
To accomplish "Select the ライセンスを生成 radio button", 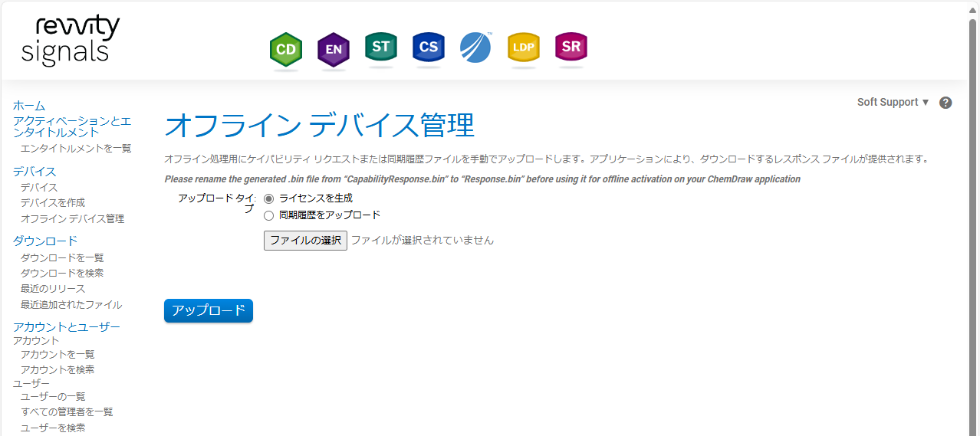I will [268, 198].
